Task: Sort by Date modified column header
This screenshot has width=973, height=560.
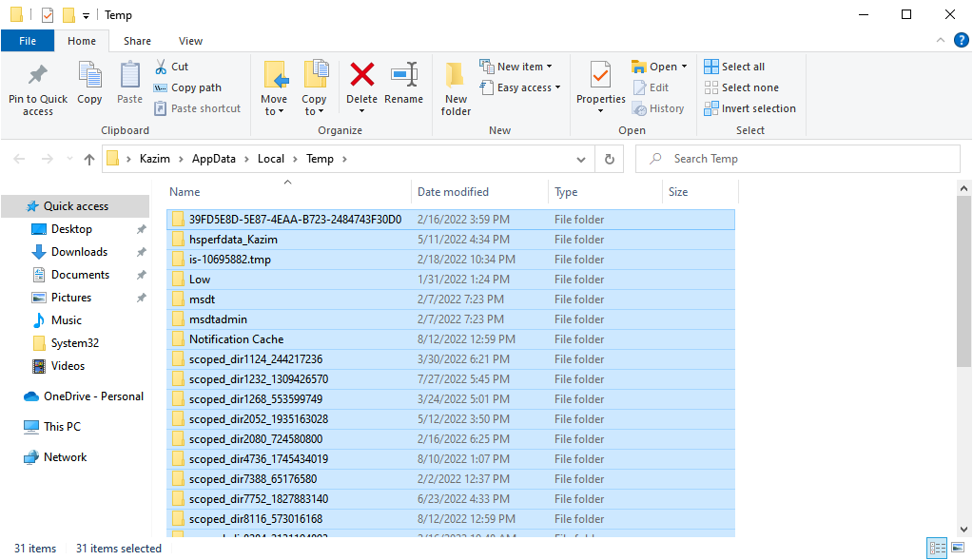Action: coord(479,192)
